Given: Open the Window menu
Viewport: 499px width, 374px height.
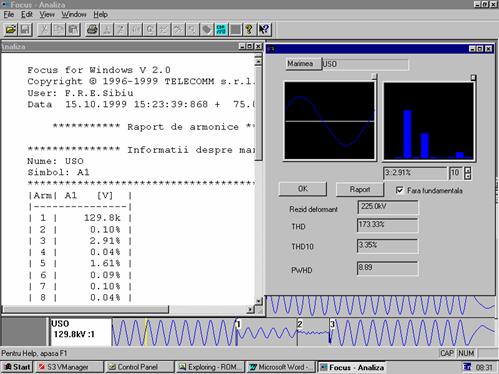Looking at the screenshot, I should coord(74,14).
